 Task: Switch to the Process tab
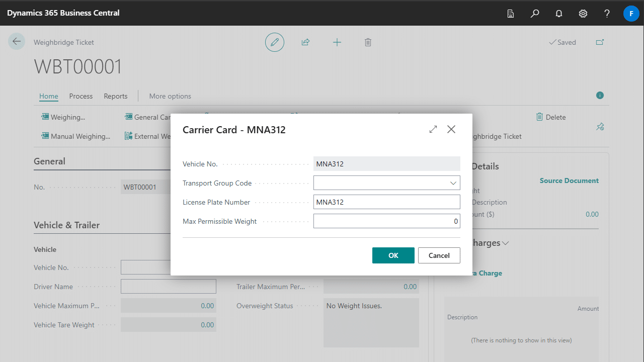pos(81,96)
